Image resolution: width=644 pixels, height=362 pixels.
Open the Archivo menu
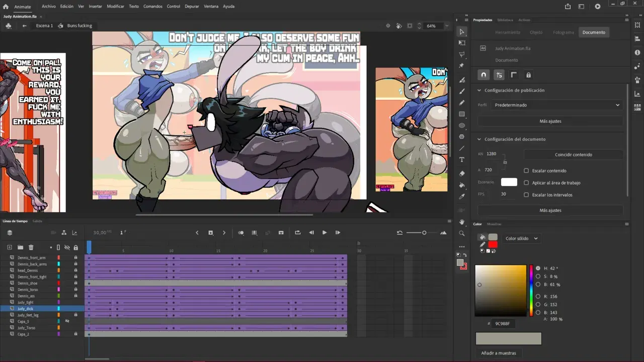pos(49,7)
